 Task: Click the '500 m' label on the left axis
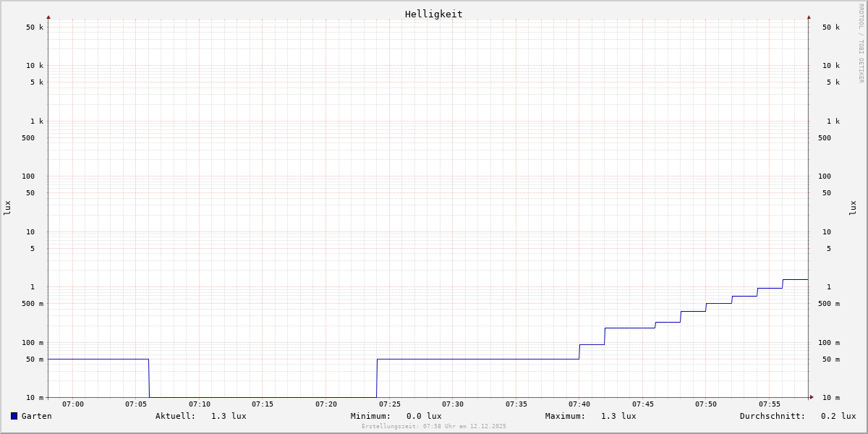coord(33,304)
